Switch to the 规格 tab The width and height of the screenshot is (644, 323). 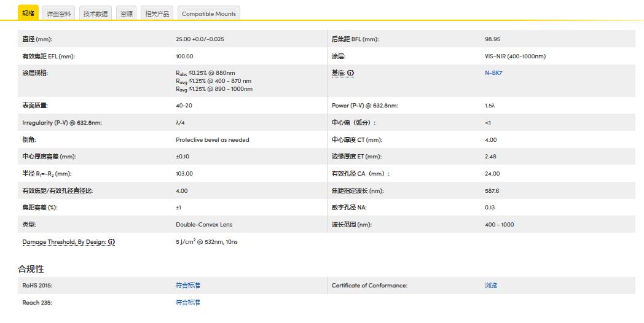point(28,13)
